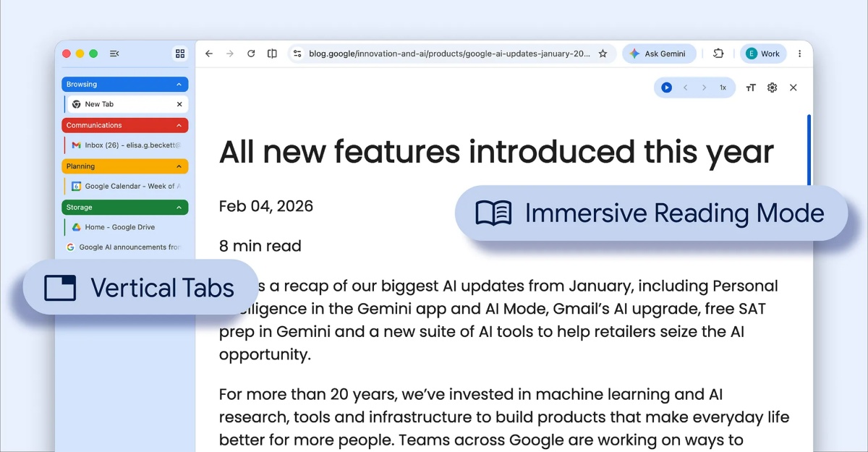Bookmark the page with the star icon
868x452 pixels.
603,53
